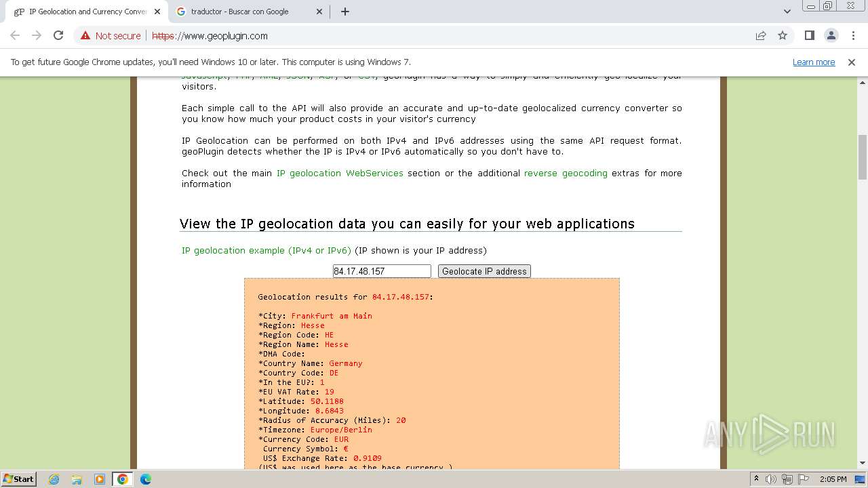Open File Explorer from taskbar

pyautogui.click(x=77, y=479)
